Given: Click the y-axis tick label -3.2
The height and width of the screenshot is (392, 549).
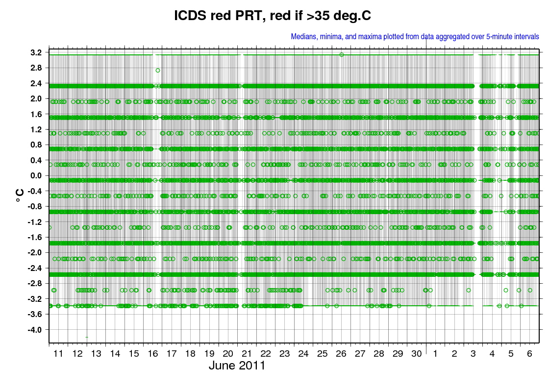Looking at the screenshot, I should coord(35,299).
